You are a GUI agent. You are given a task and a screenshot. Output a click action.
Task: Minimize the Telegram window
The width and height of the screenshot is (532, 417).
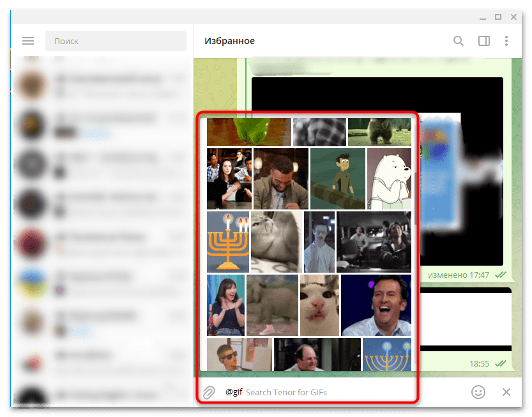[x=482, y=18]
